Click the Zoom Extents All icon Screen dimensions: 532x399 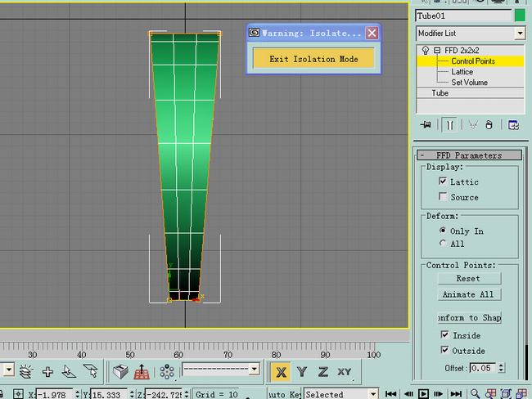pyautogui.click(x=521, y=393)
